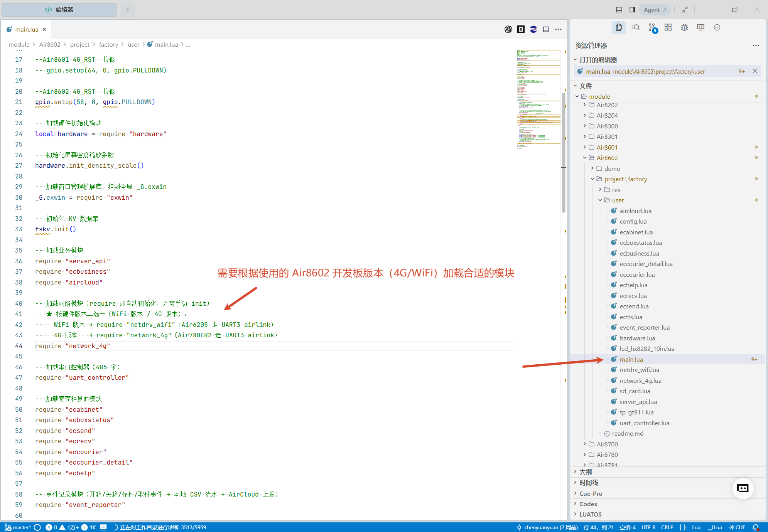Click the UTF-8 encoding indicator
The height and width of the screenshot is (532, 768).
(648, 527)
